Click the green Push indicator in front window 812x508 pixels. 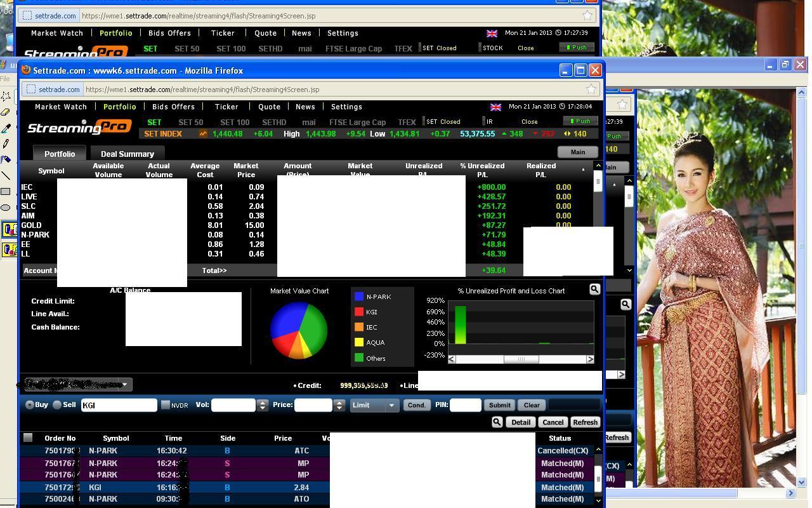580,121
